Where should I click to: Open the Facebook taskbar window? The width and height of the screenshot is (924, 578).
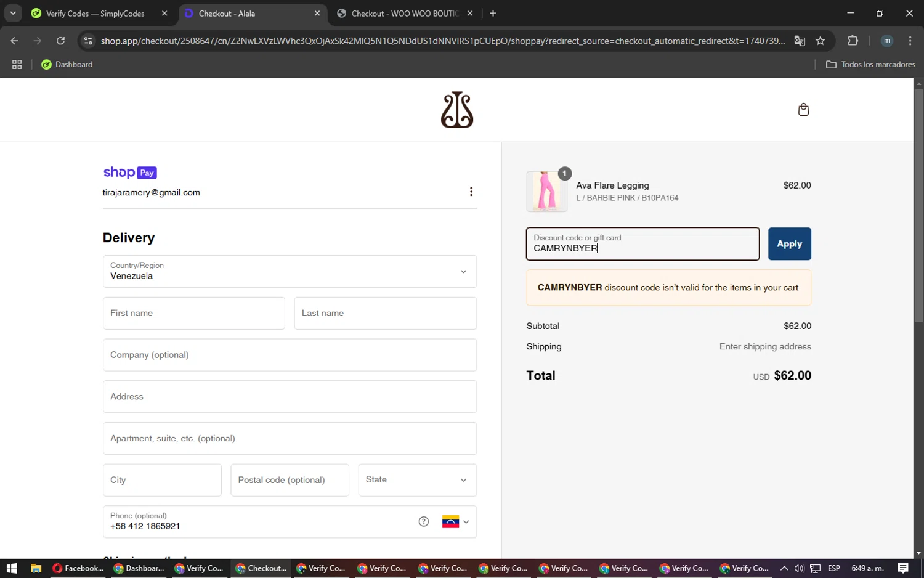coord(78,568)
